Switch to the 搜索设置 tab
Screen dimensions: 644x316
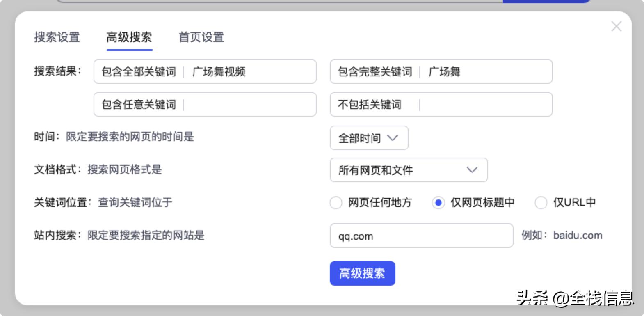(x=57, y=38)
